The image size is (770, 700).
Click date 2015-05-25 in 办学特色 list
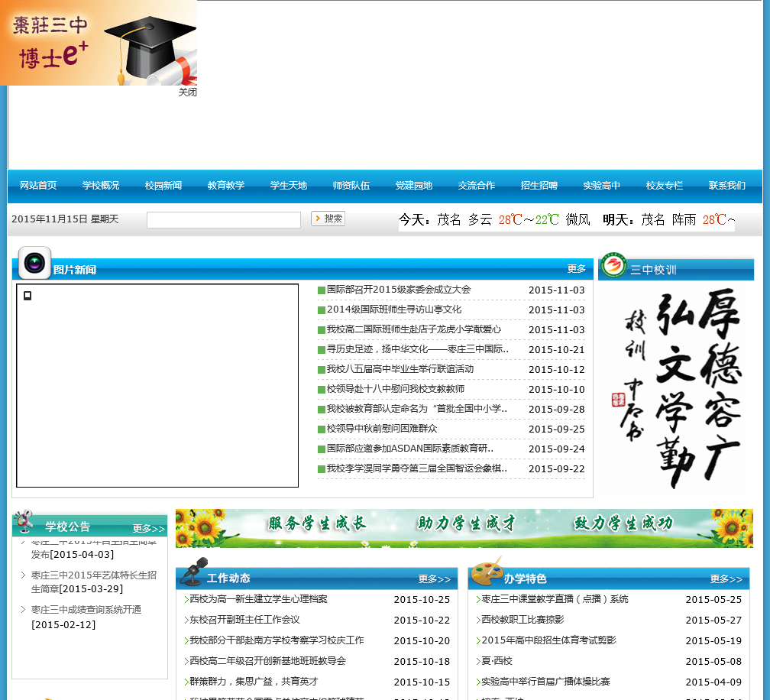click(713, 600)
